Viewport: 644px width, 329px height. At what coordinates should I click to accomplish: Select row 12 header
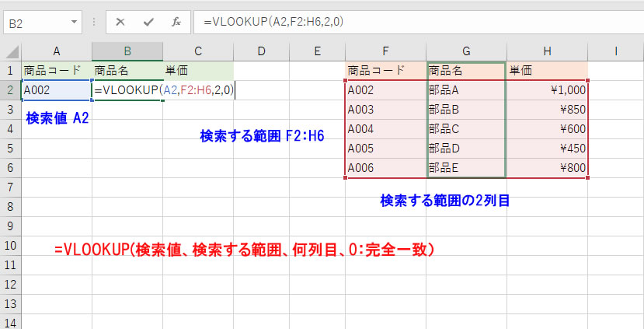coord(11,285)
